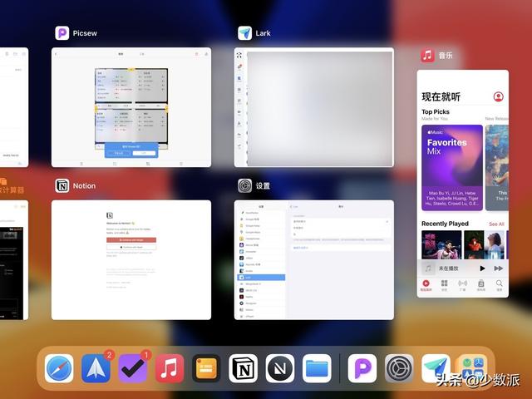Open the Files app in the dock

click(x=317, y=368)
